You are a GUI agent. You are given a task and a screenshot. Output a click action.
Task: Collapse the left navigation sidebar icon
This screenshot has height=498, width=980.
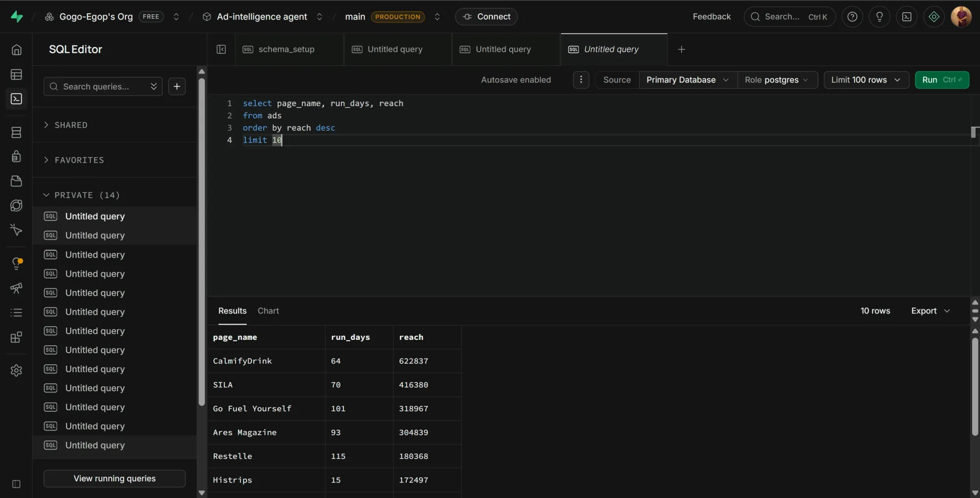pyautogui.click(x=16, y=484)
